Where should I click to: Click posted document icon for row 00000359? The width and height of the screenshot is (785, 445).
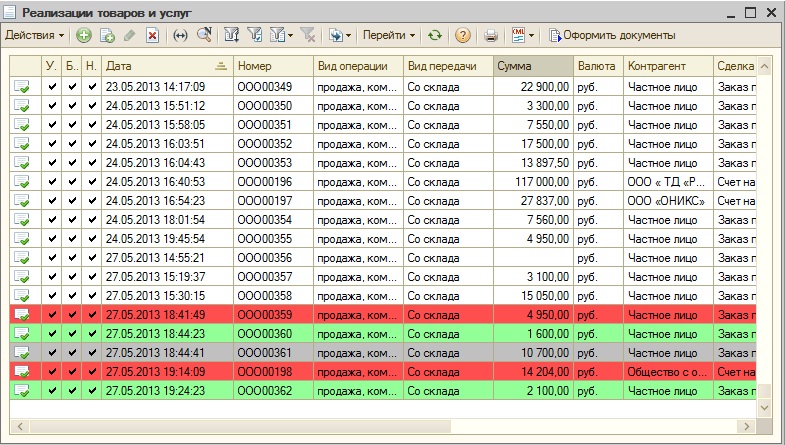(x=22, y=315)
